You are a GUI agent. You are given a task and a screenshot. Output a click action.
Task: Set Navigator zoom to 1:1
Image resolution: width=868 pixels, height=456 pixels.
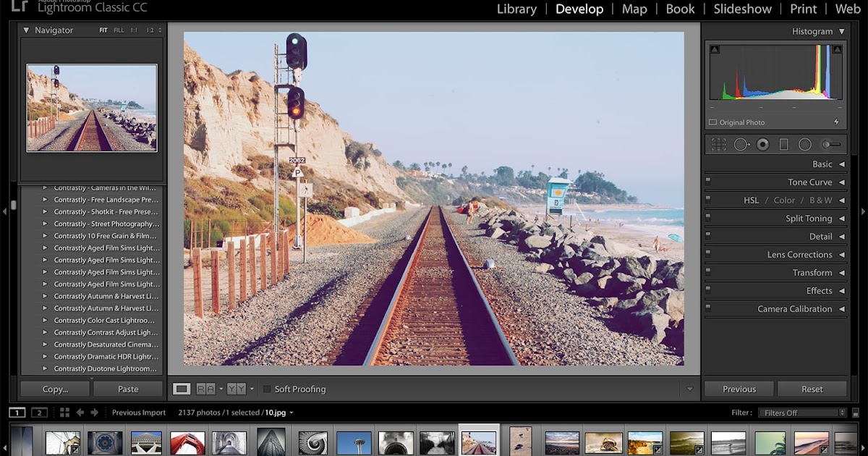[135, 30]
